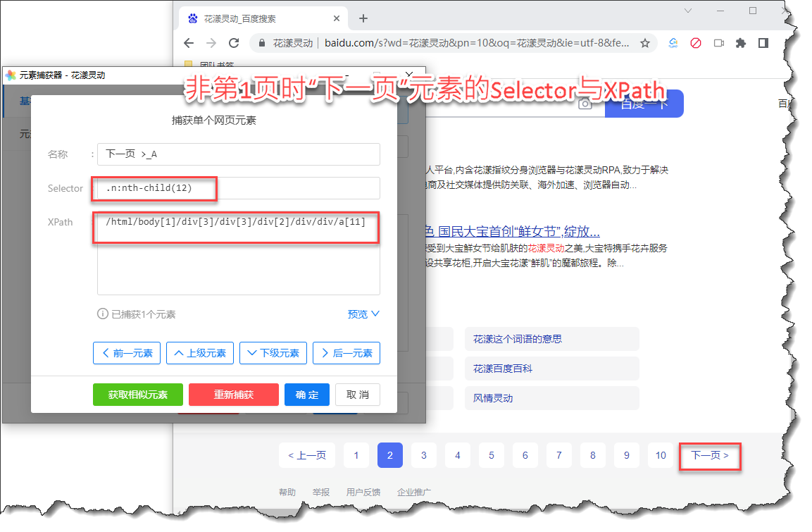Expand the 预览 preview section
Viewport: 812px width, 532px height.
coord(363,314)
